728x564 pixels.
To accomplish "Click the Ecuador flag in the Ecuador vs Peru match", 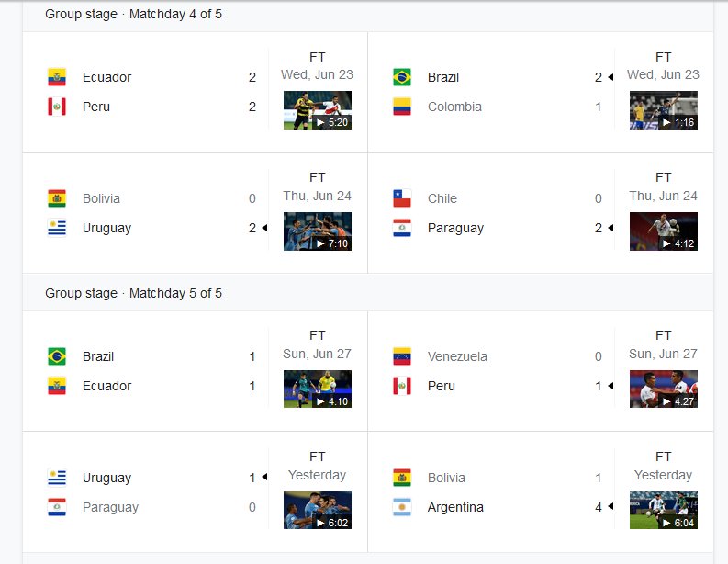I will (57, 77).
